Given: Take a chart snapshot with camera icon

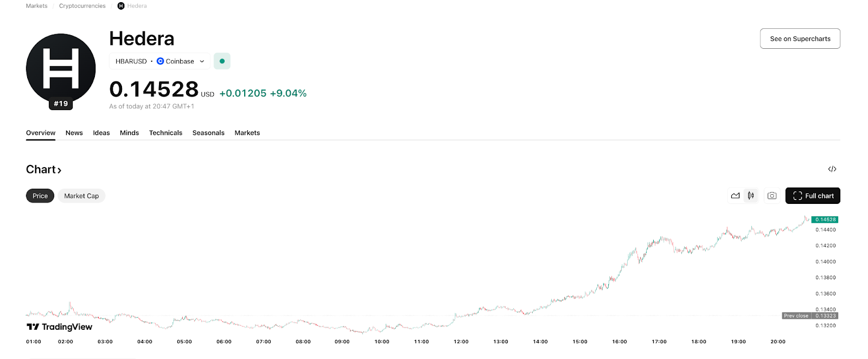Looking at the screenshot, I should (x=772, y=196).
